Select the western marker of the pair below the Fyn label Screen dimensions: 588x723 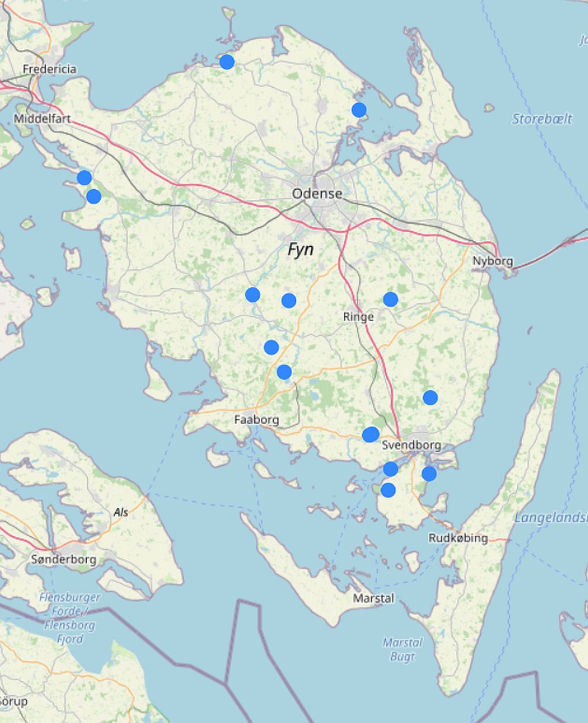pos(253,294)
